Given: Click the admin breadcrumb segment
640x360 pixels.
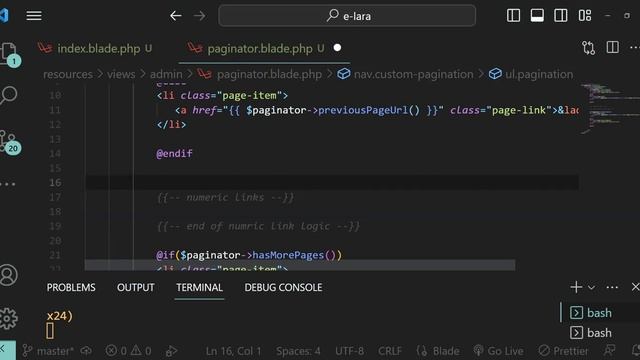Looking at the screenshot, I should (x=166, y=74).
